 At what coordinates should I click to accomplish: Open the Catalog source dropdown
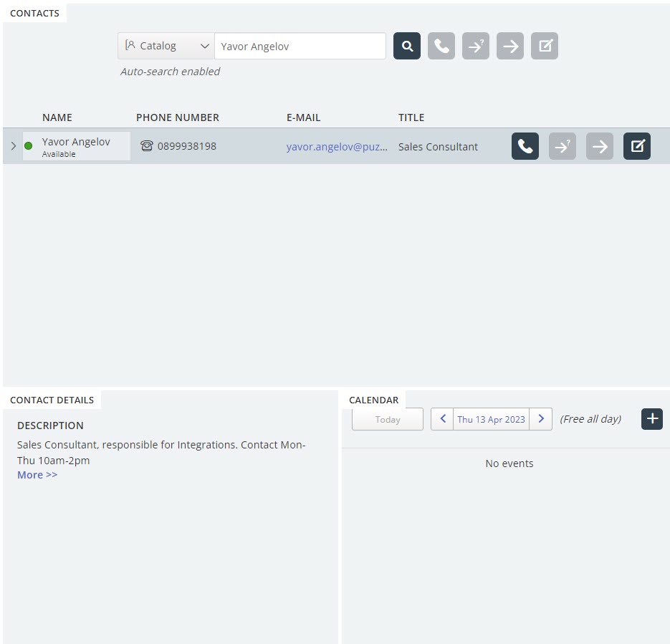166,47
